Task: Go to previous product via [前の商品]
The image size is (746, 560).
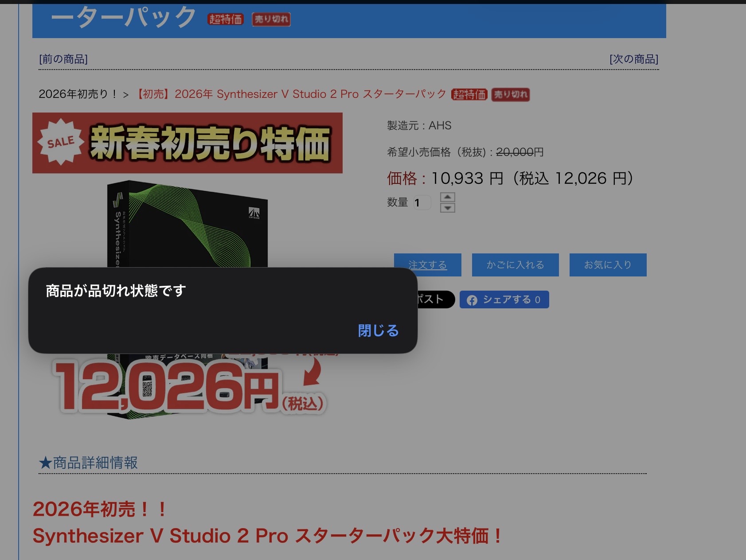Action: [x=63, y=59]
